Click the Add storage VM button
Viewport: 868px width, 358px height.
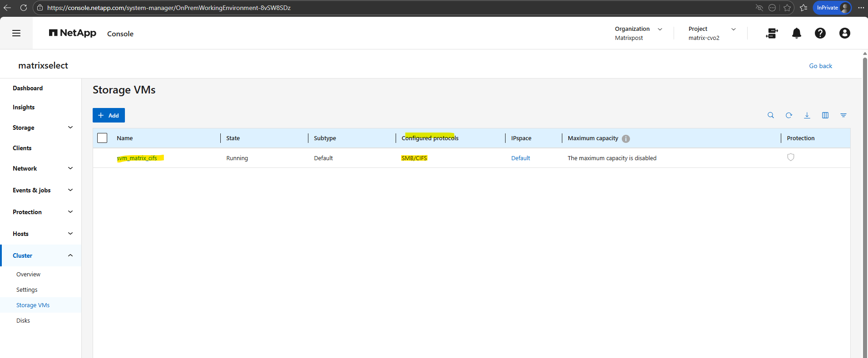[109, 115]
